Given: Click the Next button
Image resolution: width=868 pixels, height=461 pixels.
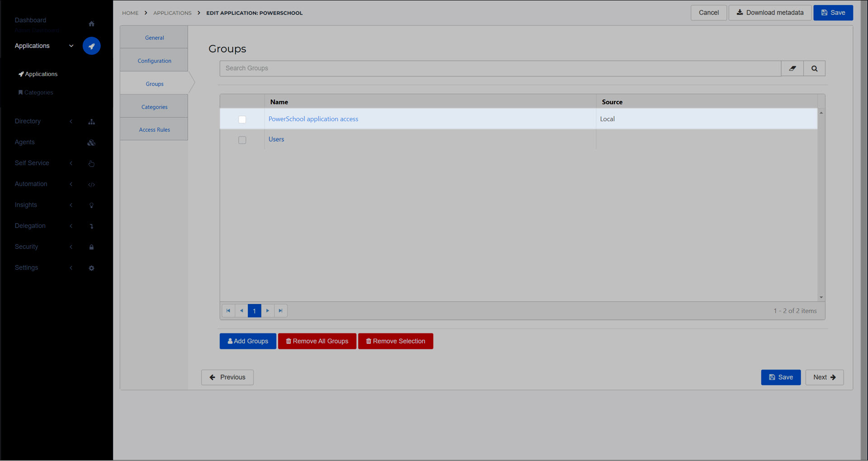Looking at the screenshot, I should 825,377.
